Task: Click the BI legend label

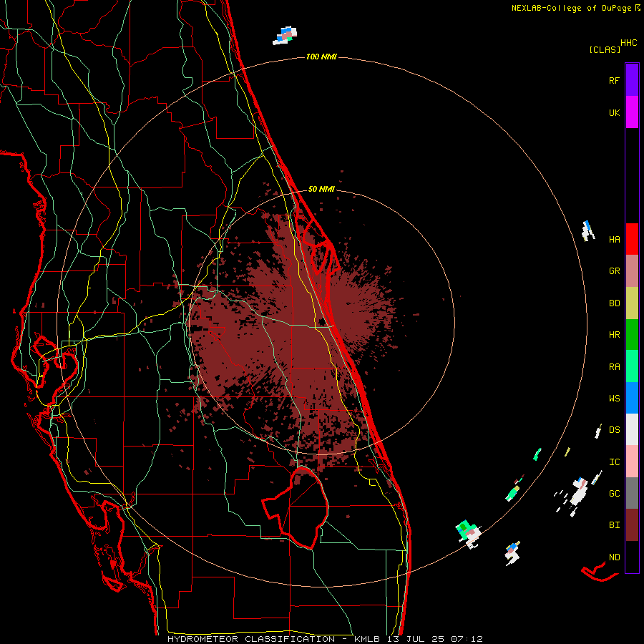Action: click(614, 525)
